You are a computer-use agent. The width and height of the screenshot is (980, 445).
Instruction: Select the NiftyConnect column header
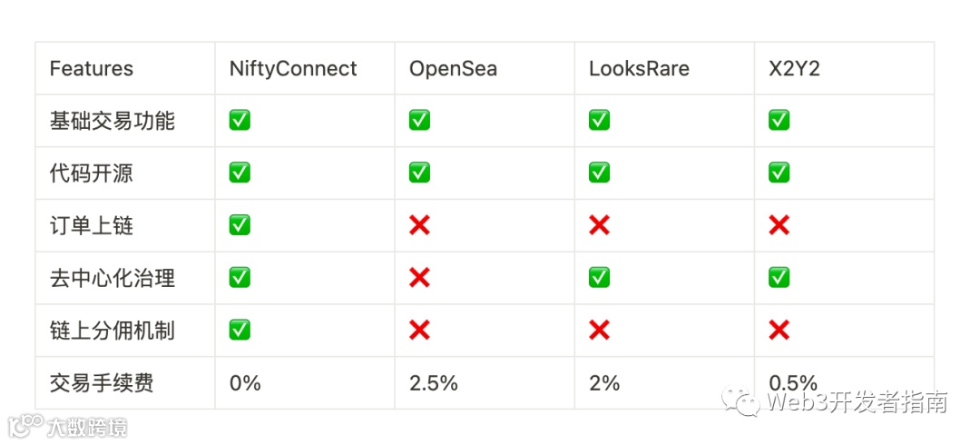coord(293,68)
